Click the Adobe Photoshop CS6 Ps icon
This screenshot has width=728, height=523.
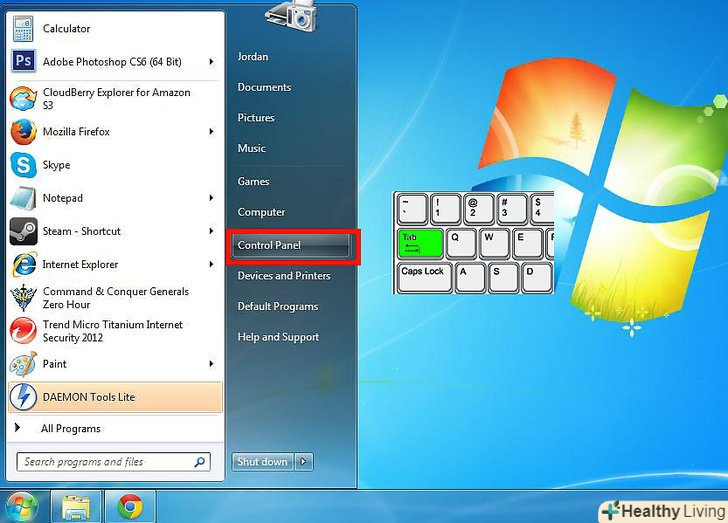click(23, 61)
